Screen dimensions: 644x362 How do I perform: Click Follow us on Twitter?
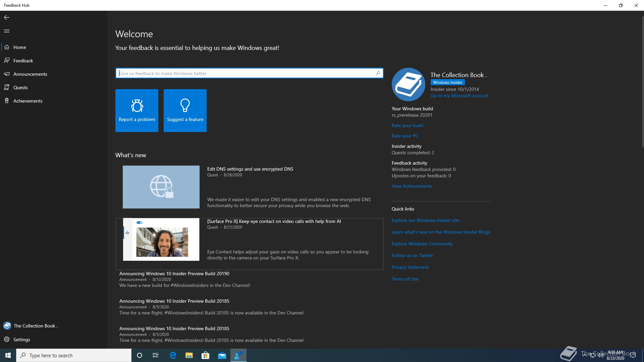[412, 255]
